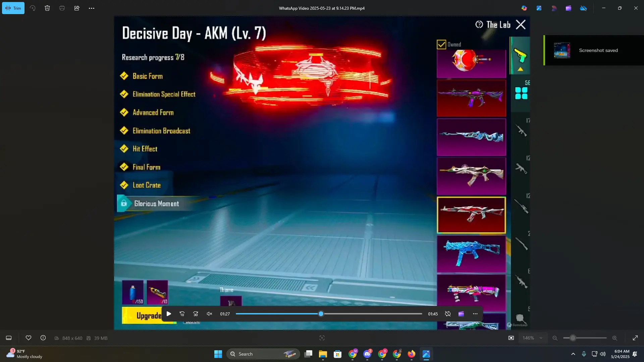
Task: Click the Owned checkbox in the game frame
Action: 441,44
